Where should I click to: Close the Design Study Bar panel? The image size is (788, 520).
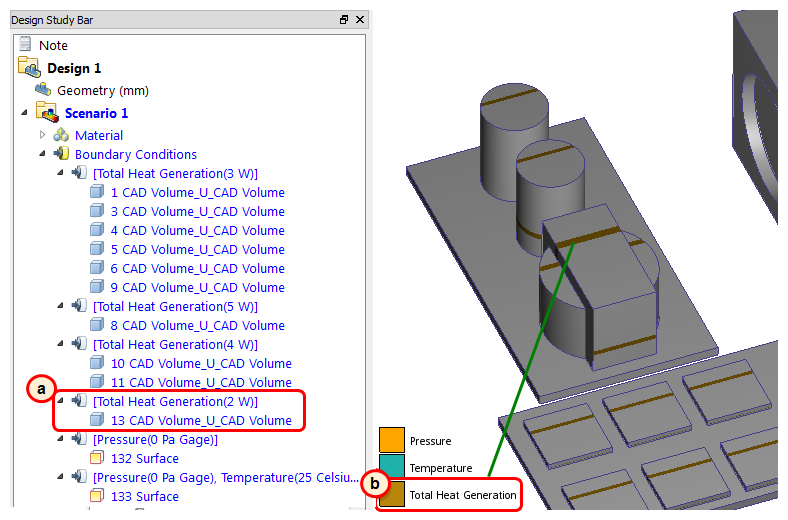coord(360,20)
